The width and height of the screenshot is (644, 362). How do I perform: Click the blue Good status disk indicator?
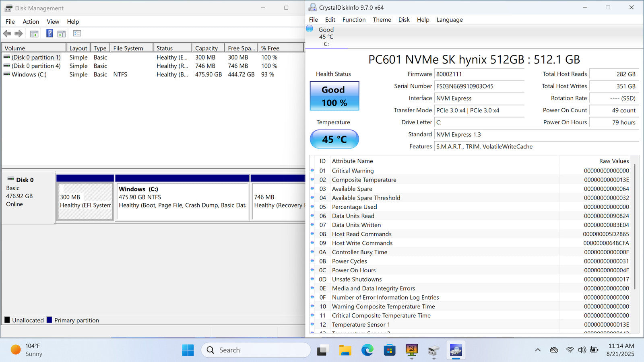click(x=310, y=29)
